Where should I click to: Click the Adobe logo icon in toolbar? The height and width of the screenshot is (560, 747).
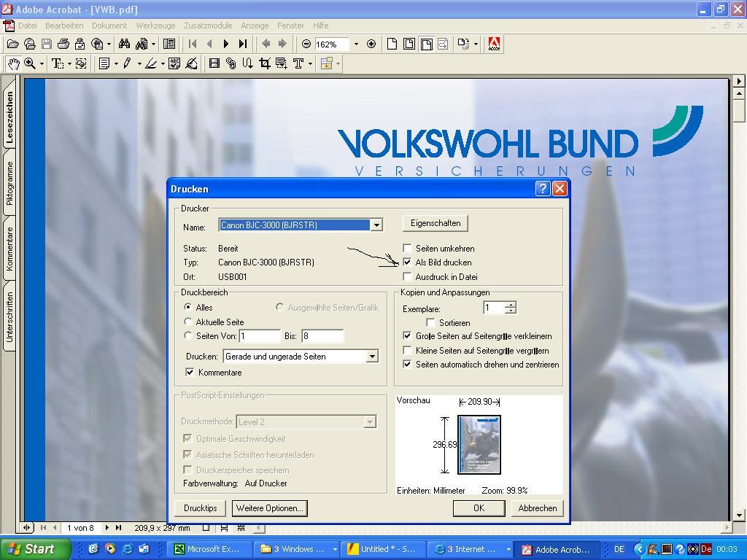point(494,44)
